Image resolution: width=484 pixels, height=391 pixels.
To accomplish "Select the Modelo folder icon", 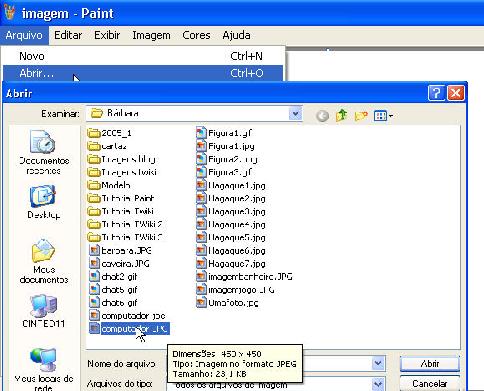I will tap(94, 185).
